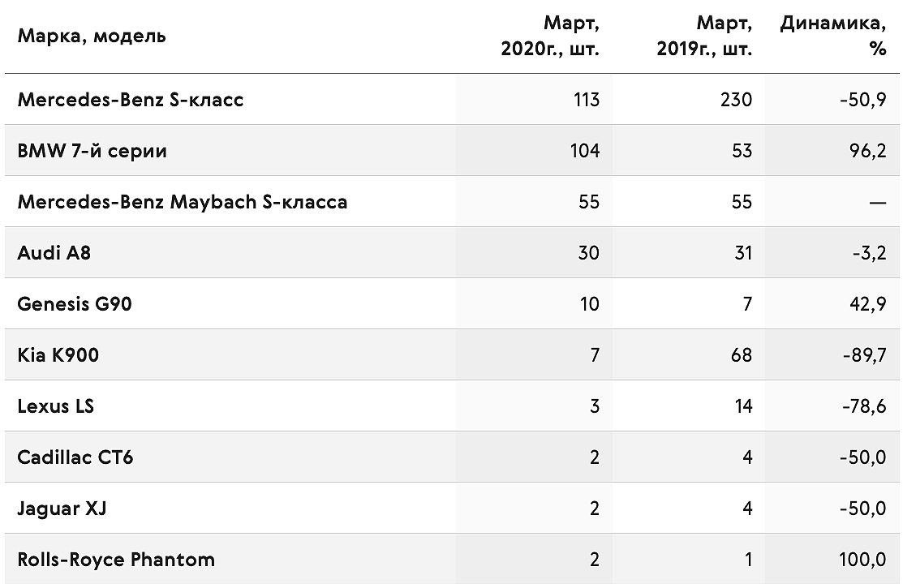Select the Cadillac CT6 row label
The image size is (903, 588).
click(75, 457)
